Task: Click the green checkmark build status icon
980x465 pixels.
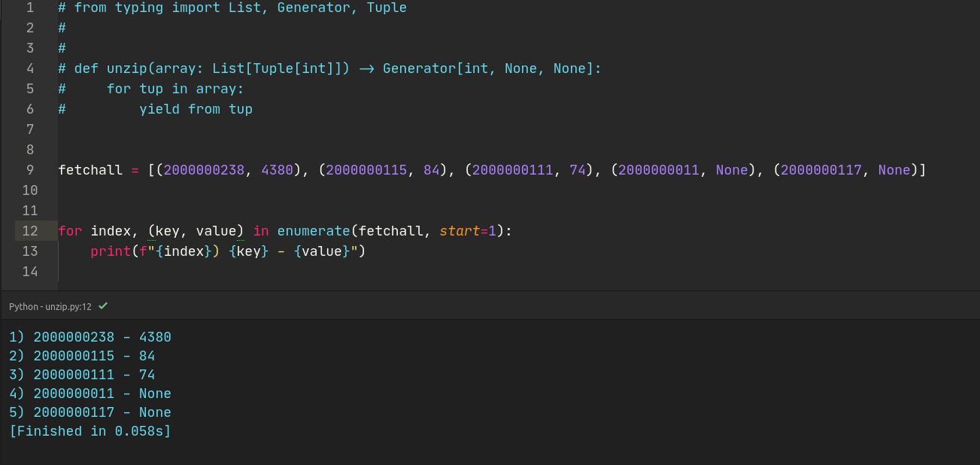Action: coord(103,306)
